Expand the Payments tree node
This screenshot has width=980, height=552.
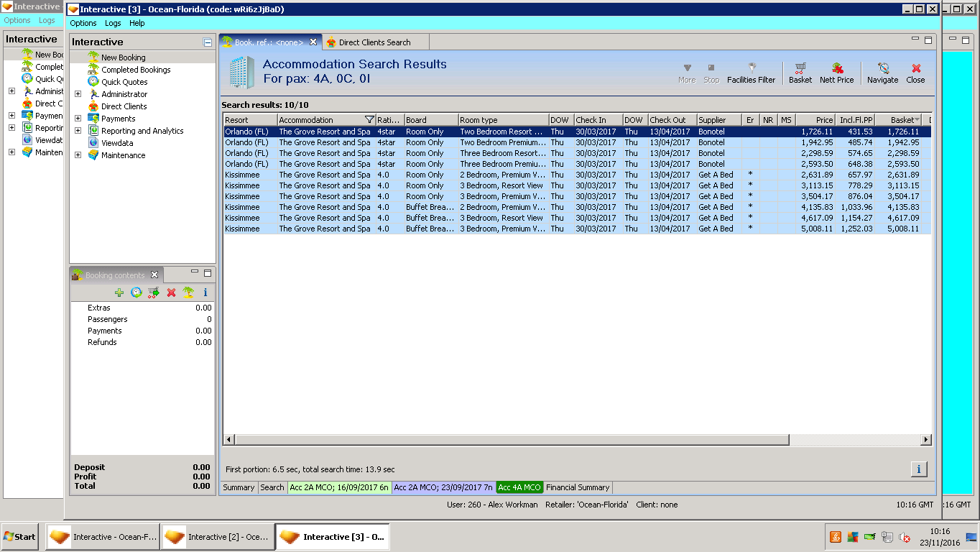coord(78,119)
